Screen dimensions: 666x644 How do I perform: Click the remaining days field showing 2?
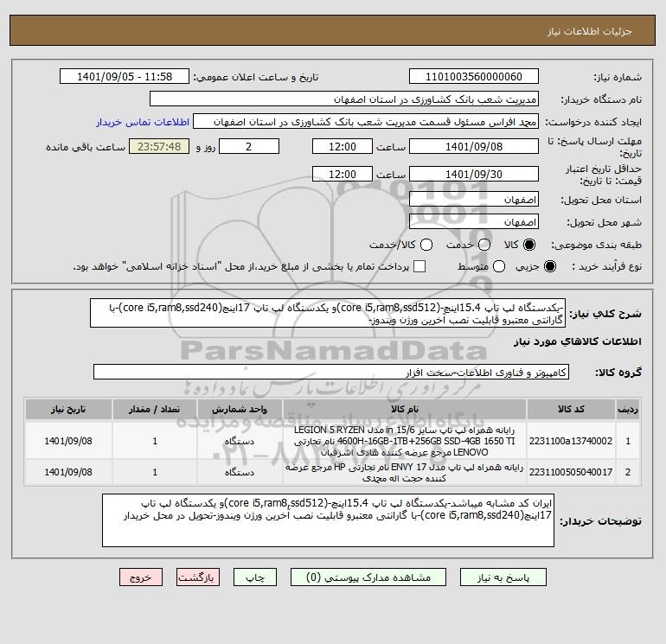249,147
